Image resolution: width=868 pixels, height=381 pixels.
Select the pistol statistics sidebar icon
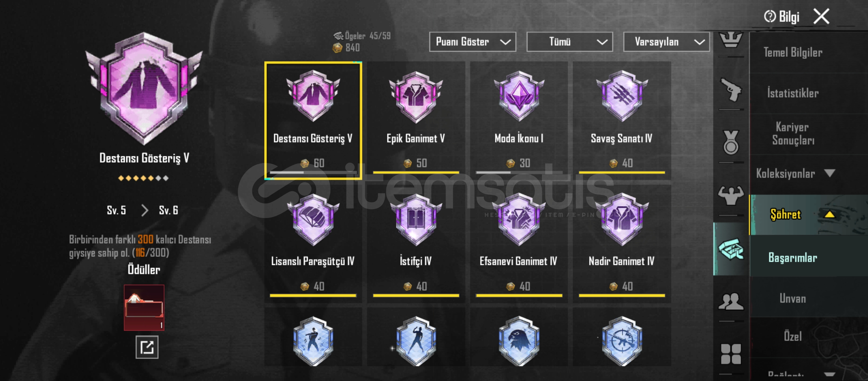731,90
